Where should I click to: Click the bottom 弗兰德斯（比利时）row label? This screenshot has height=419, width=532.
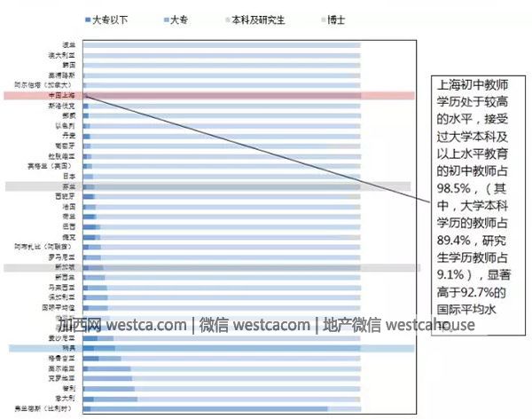(x=50, y=409)
